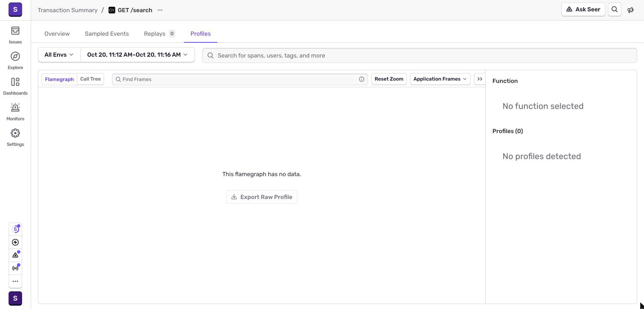Go to Dashboards in the sidebar
The height and width of the screenshot is (309, 644).
point(15,86)
